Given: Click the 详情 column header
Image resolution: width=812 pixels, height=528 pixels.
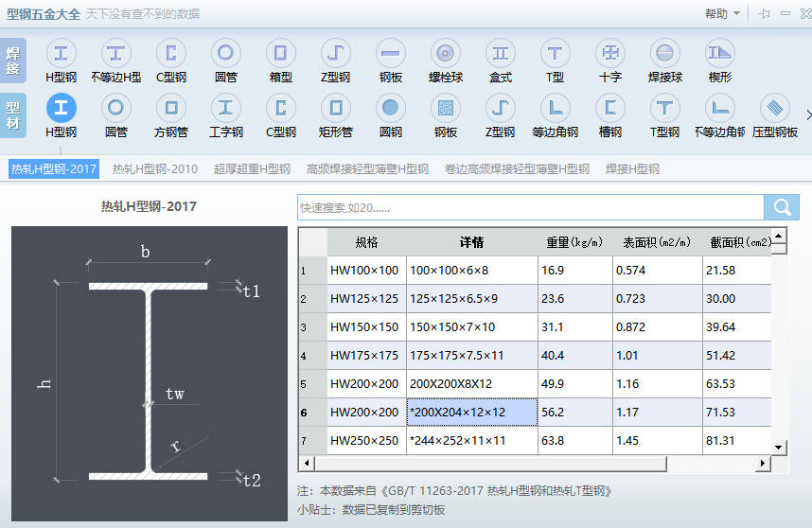Looking at the screenshot, I should 471,241.
